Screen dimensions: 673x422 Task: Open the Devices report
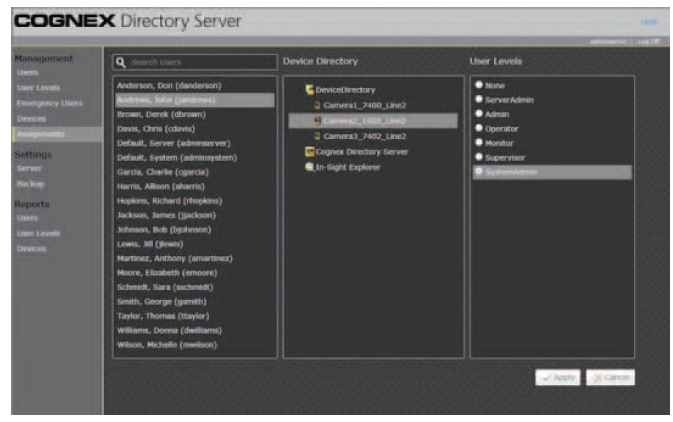[x=31, y=249]
